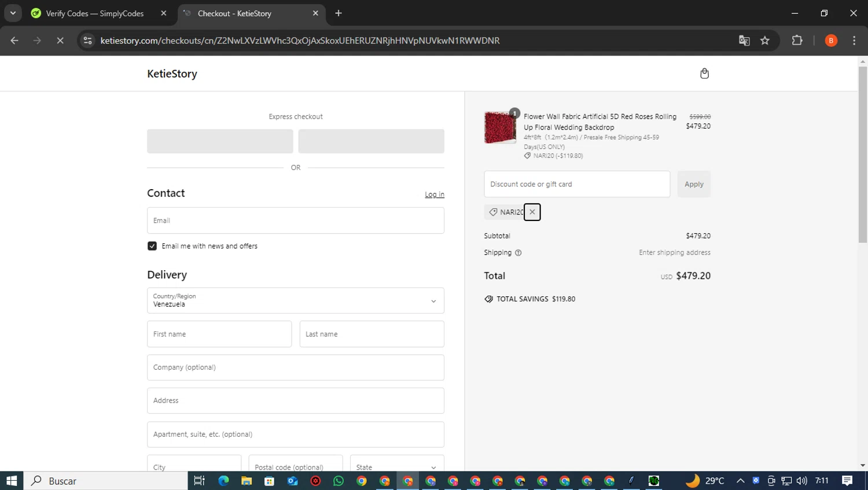Open the network icon in system tray
Image resolution: width=868 pixels, height=490 pixels.
(786, 481)
